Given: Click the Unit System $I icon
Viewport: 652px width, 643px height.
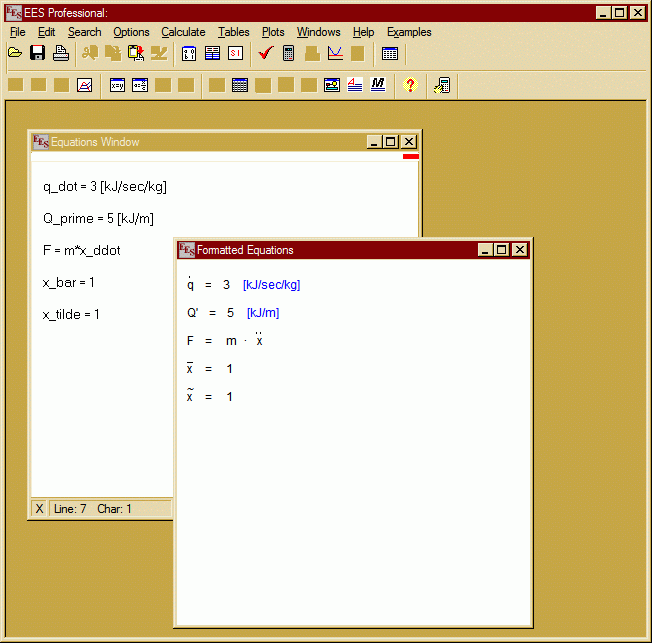Looking at the screenshot, I should pyautogui.click(x=236, y=54).
